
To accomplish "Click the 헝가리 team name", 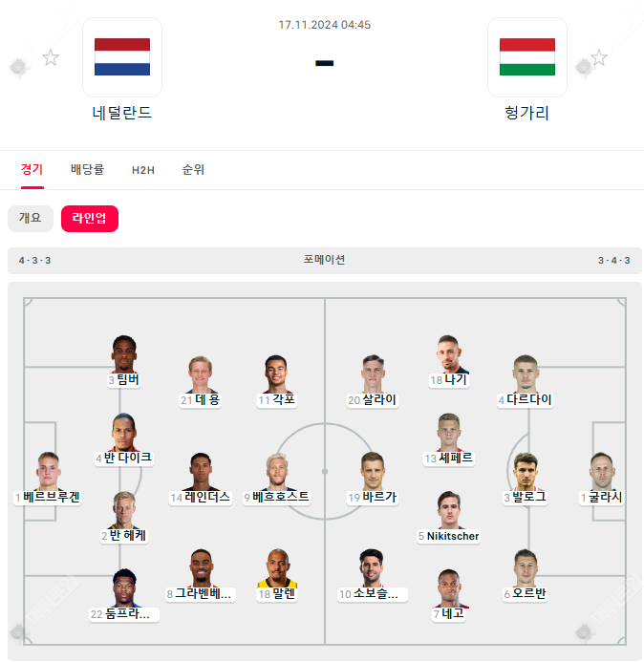I will (x=527, y=113).
